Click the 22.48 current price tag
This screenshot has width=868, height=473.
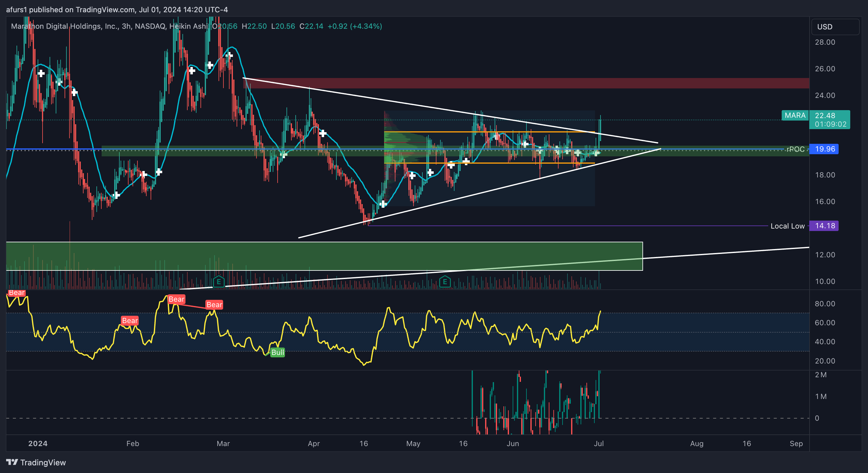pyautogui.click(x=829, y=120)
